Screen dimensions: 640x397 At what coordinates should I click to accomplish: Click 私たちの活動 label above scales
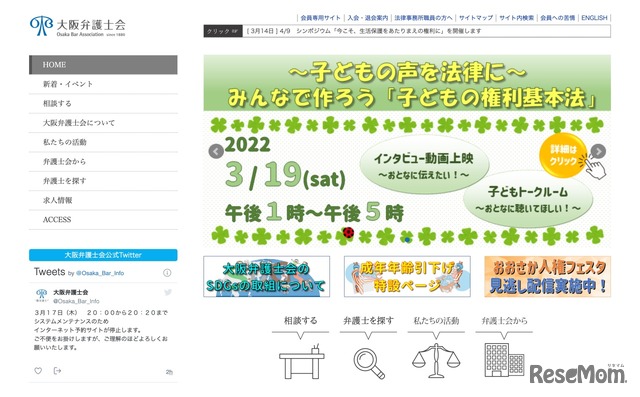pos(436,321)
